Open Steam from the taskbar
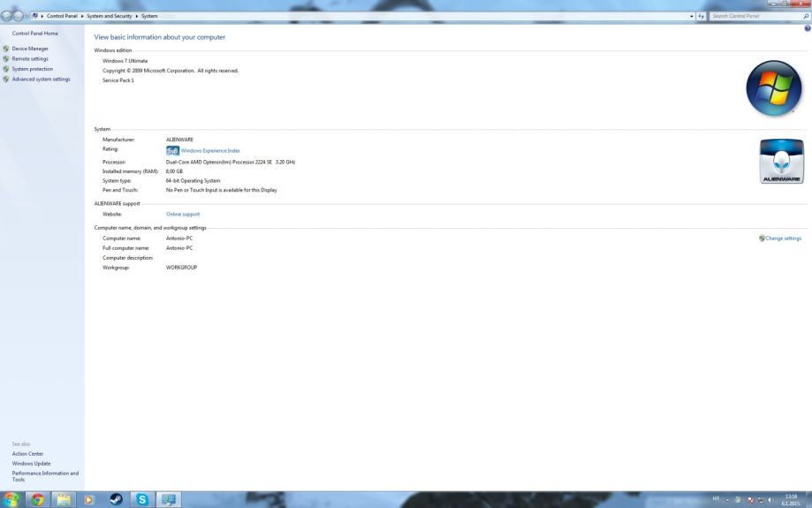Viewport: 812px width, 508px height. pyautogui.click(x=116, y=499)
